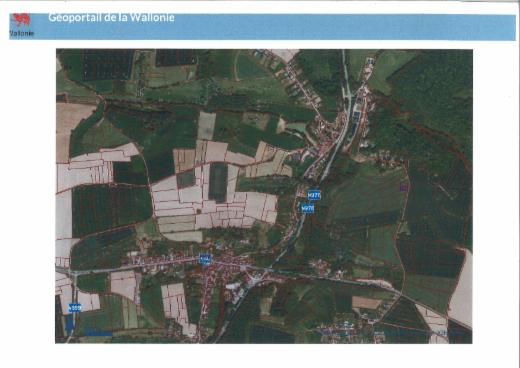Click the blue header banner
The image size is (520, 368).
262,27
